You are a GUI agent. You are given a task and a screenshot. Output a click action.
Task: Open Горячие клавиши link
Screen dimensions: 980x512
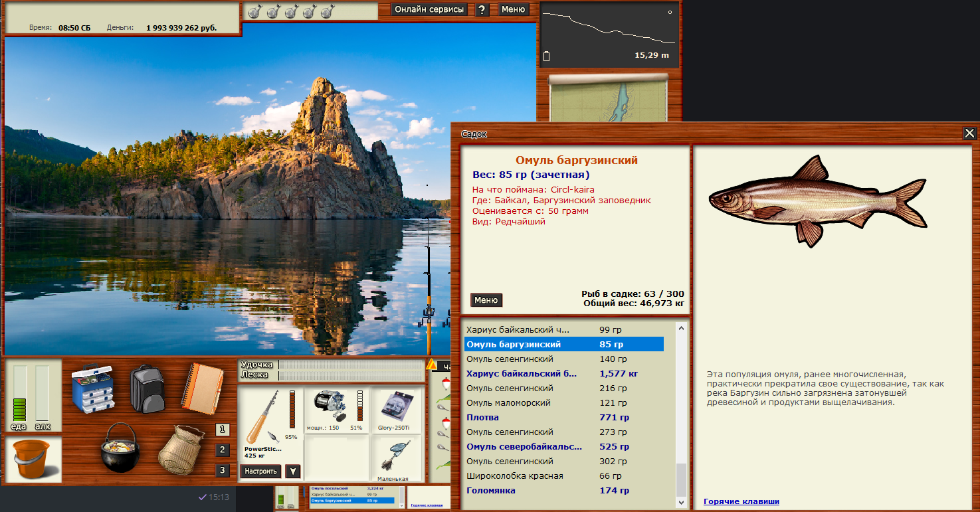(x=741, y=501)
